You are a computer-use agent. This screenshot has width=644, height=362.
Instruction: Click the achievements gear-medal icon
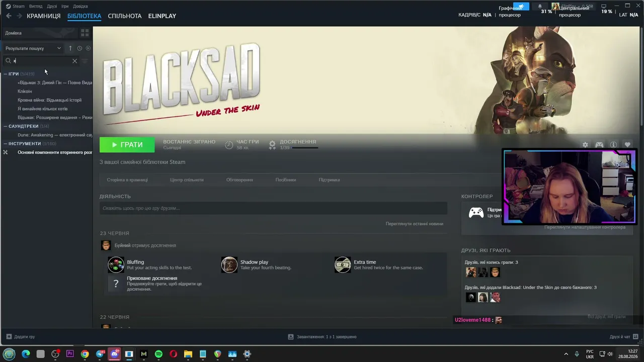[x=272, y=145]
